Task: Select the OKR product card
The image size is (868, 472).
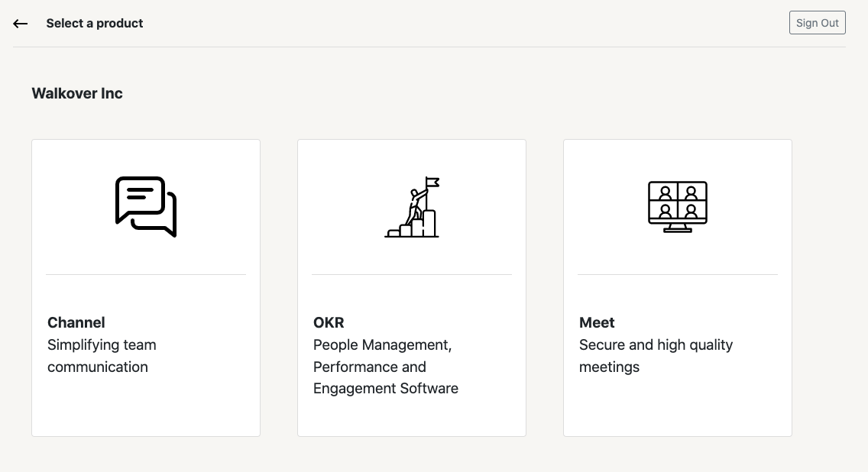Action: [x=412, y=288]
